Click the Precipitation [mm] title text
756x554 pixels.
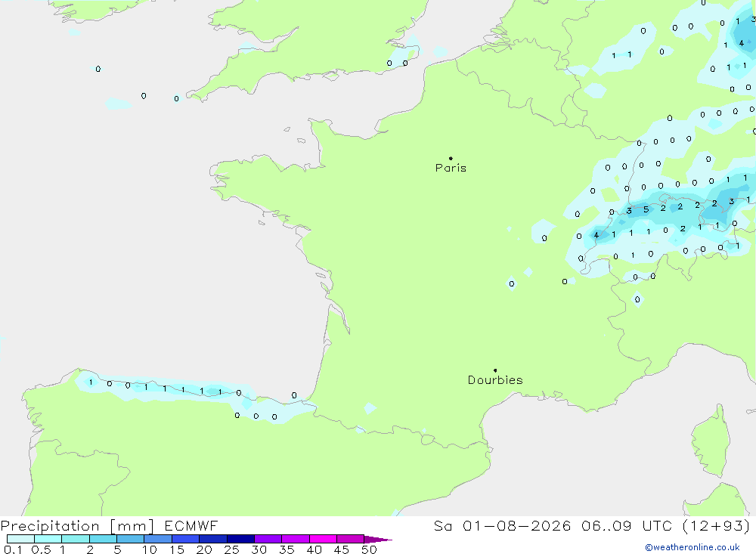tap(77, 526)
